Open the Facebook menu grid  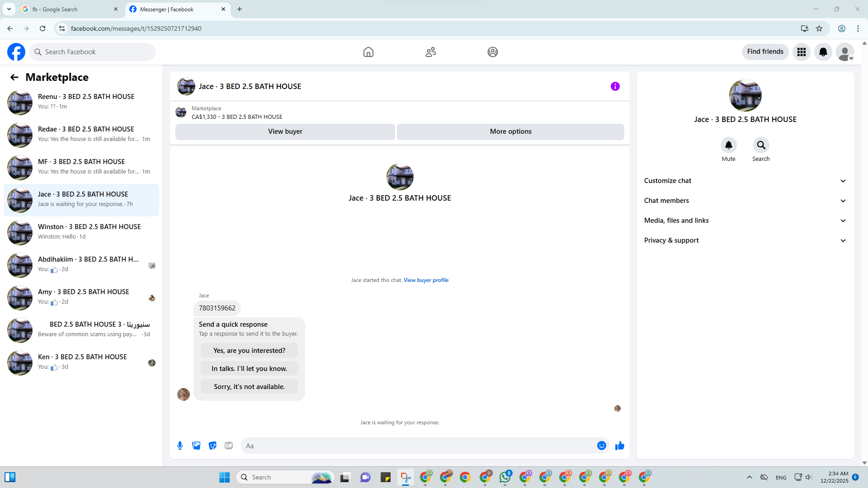point(801,52)
